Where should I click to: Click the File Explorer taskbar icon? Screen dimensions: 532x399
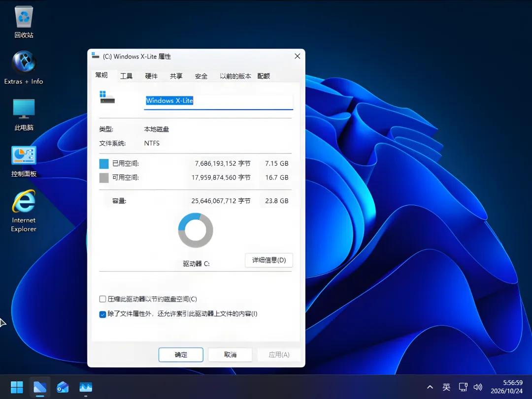(x=40, y=387)
